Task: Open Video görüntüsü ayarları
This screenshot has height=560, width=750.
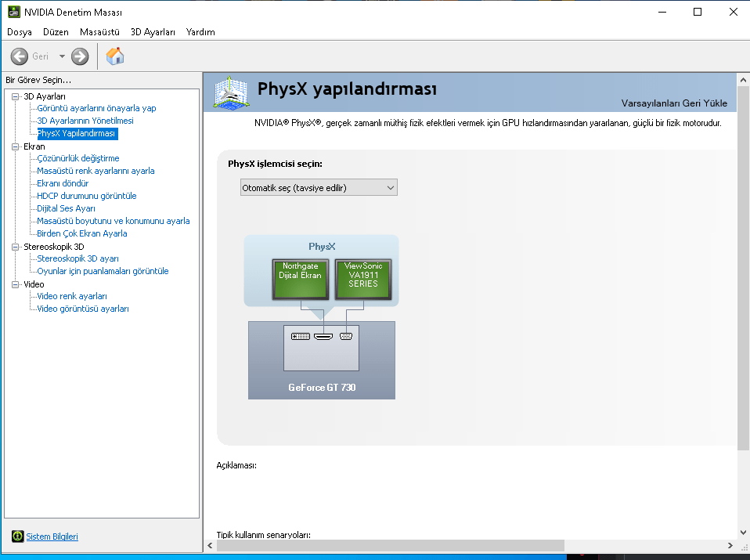Action: (x=83, y=309)
